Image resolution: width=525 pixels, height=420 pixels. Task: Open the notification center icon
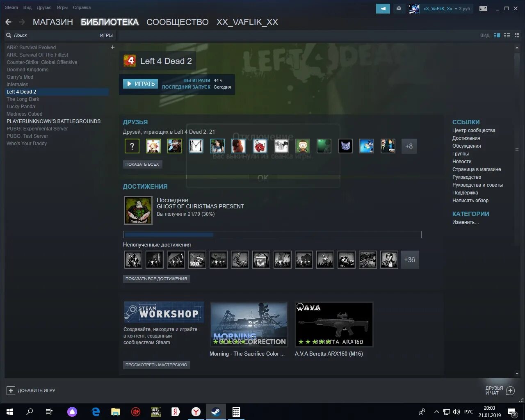(512, 412)
